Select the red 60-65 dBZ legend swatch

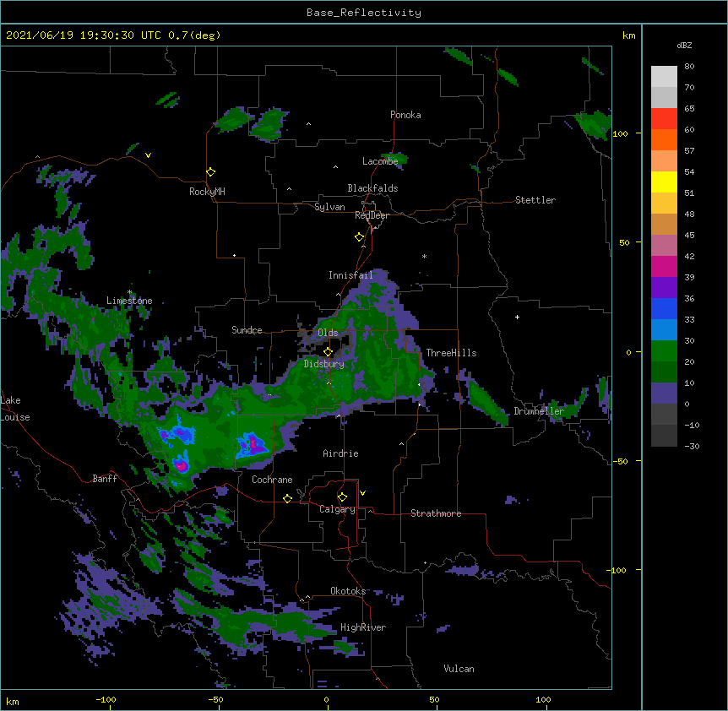[x=664, y=118]
